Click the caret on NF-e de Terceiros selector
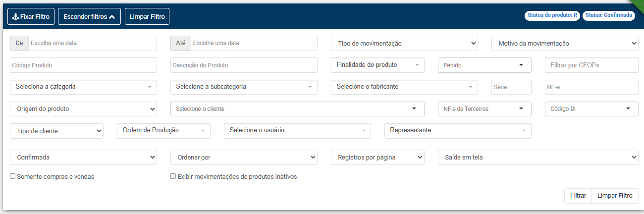 (521, 108)
